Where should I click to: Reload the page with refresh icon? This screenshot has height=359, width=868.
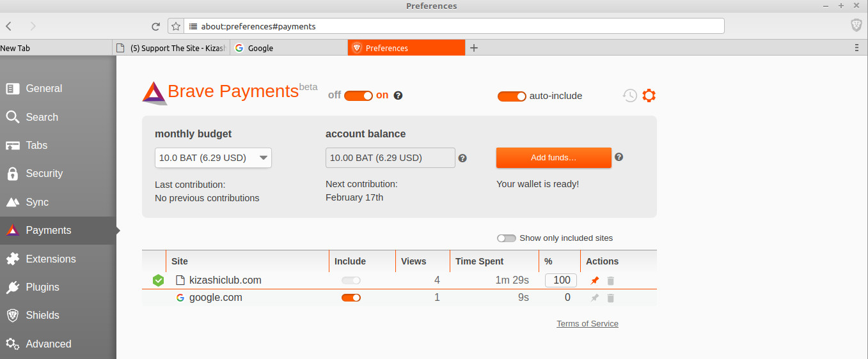pos(155,26)
